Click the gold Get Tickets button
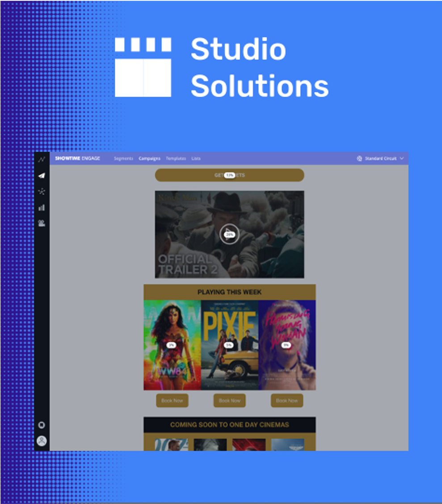Viewport: 442px width, 504px height. click(229, 175)
